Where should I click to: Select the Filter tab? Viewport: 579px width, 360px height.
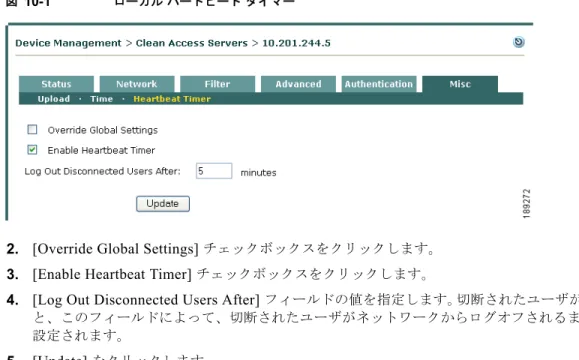[217, 84]
